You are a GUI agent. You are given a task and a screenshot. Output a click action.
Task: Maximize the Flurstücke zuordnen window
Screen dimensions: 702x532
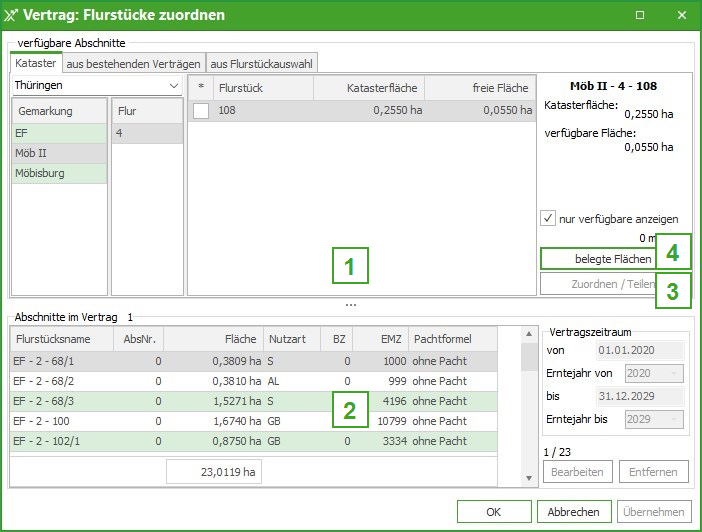click(x=640, y=15)
